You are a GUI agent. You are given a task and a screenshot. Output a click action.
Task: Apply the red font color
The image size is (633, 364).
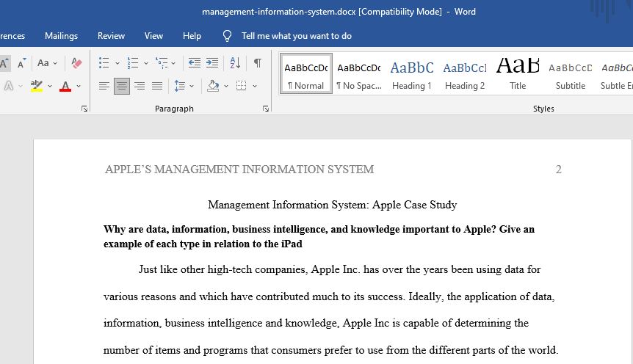click(x=65, y=86)
